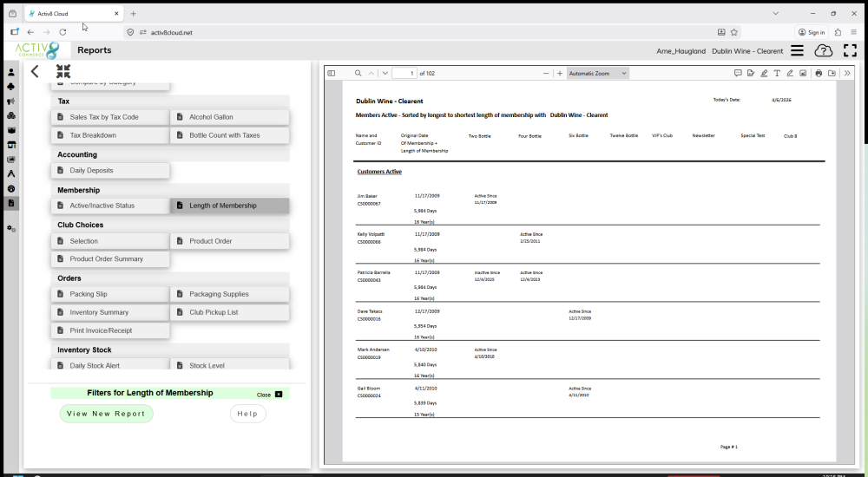Screen dimensions: 868x477
Task: Select the reports document icon in sidebar
Action: pyautogui.click(x=11, y=203)
